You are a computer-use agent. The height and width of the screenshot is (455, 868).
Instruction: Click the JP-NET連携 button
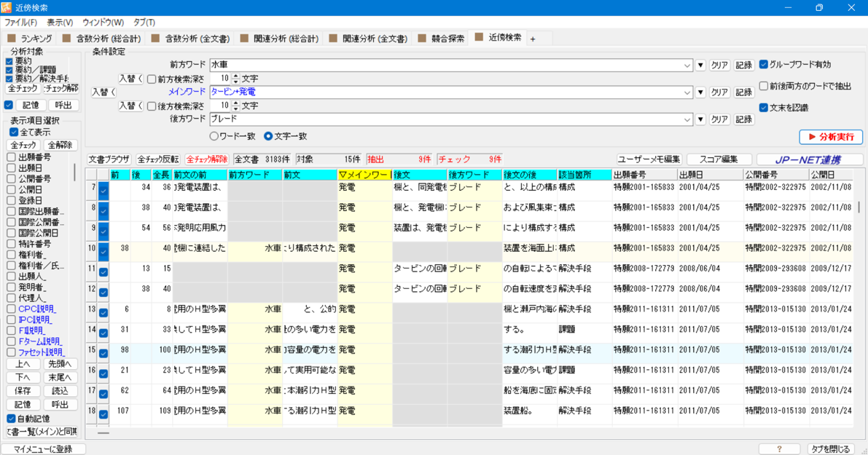(809, 159)
